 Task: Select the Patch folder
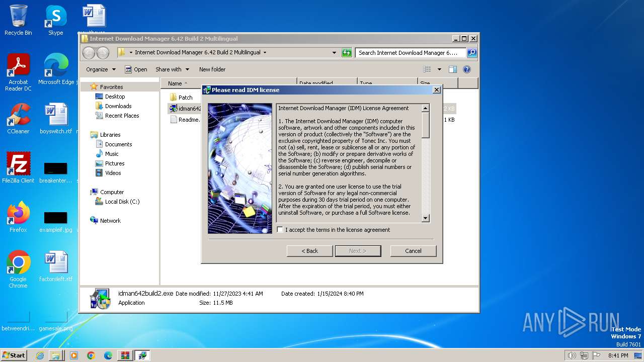pos(185,98)
